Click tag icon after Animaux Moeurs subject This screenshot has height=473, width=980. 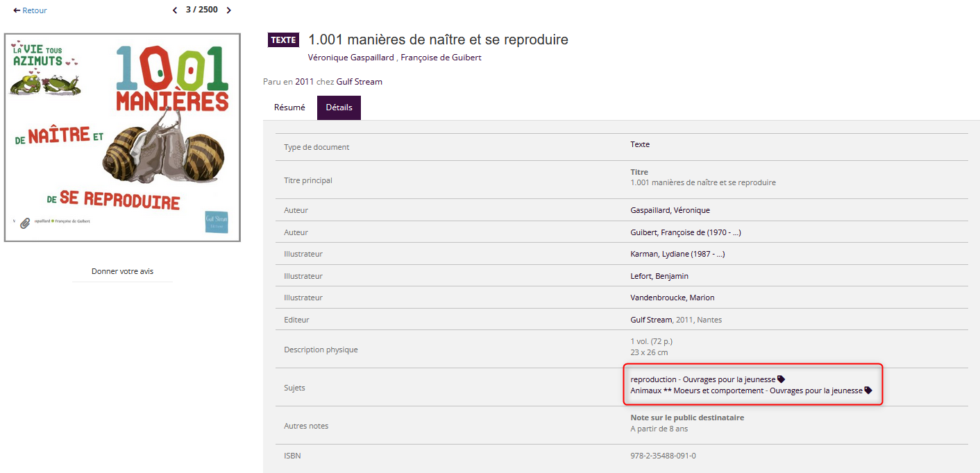(868, 390)
